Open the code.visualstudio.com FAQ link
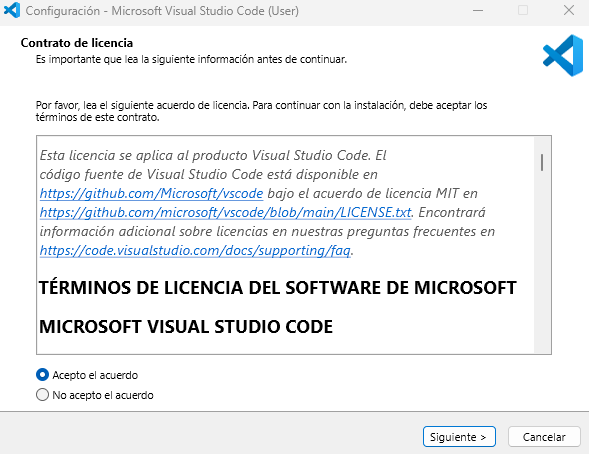The height and width of the screenshot is (454, 589). [x=195, y=250]
